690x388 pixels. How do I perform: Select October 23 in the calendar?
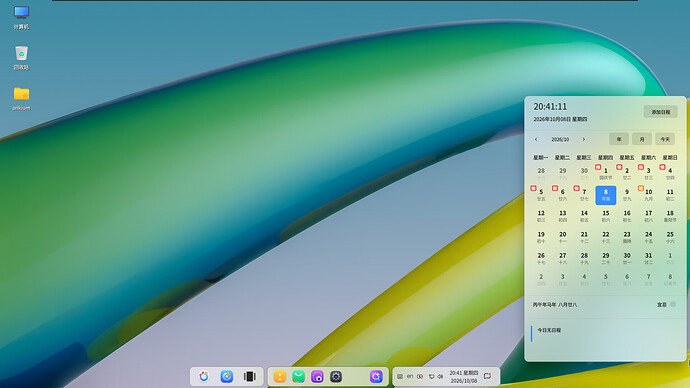click(x=627, y=237)
